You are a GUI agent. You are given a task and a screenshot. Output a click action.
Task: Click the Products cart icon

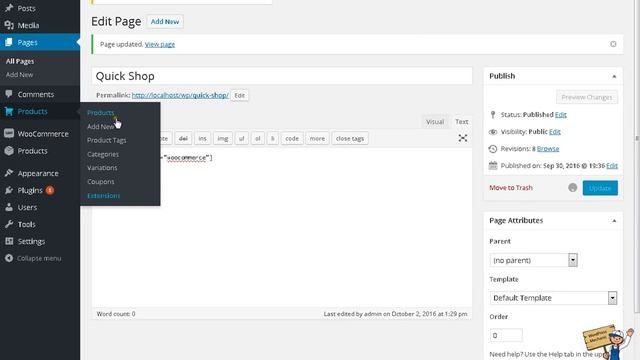click(x=9, y=111)
